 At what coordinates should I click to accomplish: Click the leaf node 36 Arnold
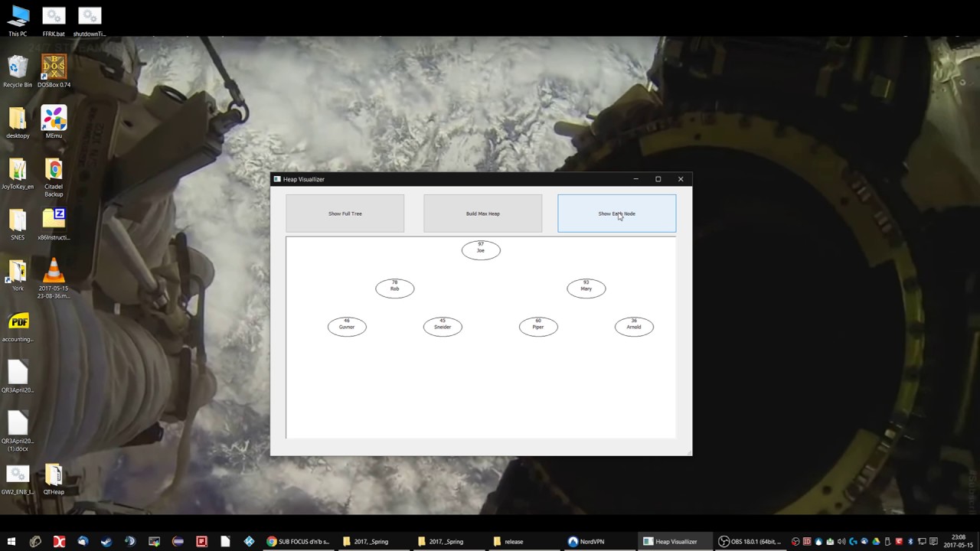click(x=634, y=327)
